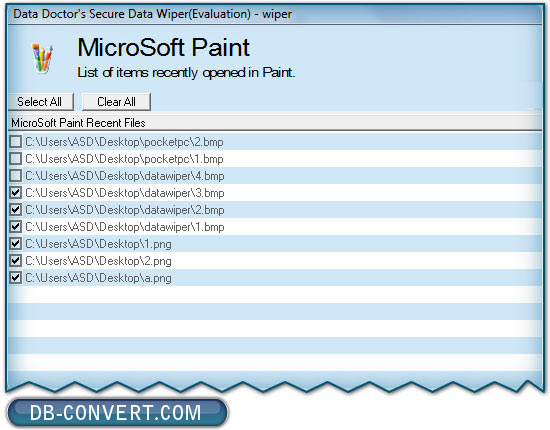
Task: Select the path text C:\Users\ASD\Desktop\pocketpc\1.bmp
Action: point(124,159)
